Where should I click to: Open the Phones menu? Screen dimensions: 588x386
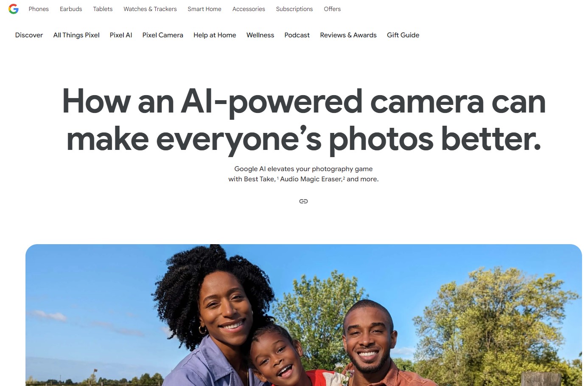tap(39, 9)
